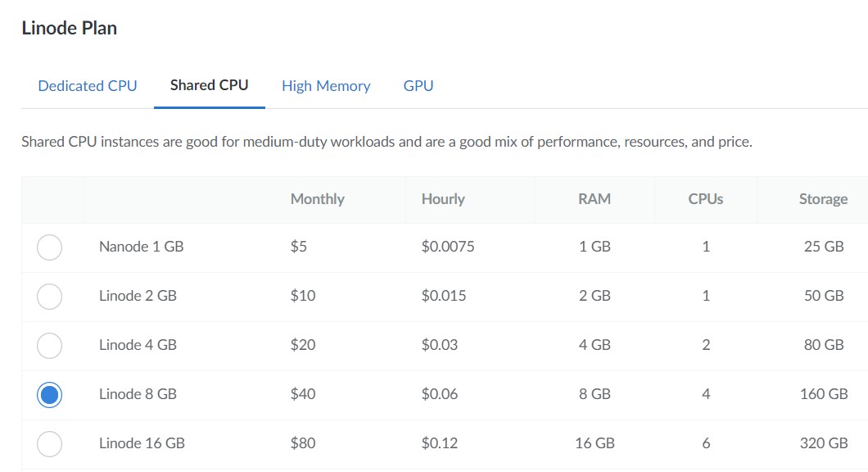Click the Hourly column header

tap(443, 199)
